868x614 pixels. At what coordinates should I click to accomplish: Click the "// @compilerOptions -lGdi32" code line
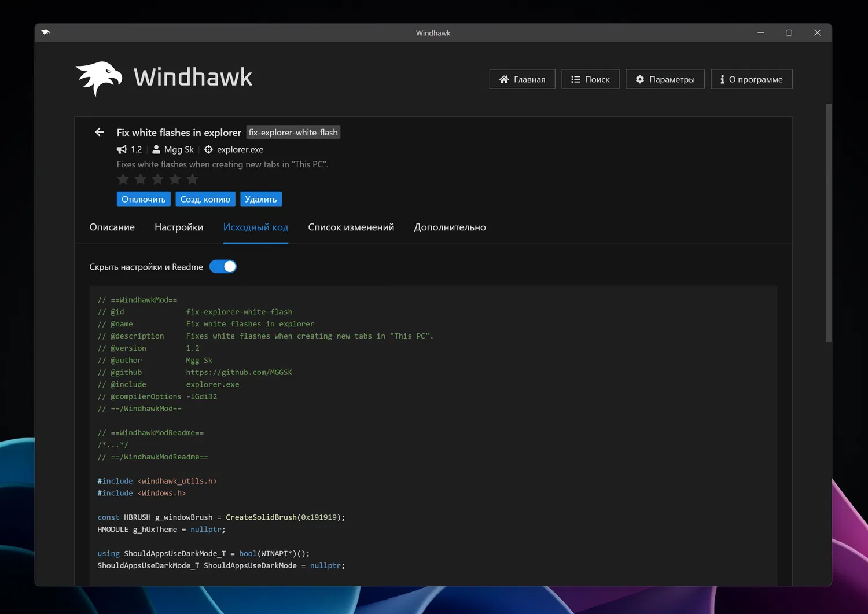(157, 397)
